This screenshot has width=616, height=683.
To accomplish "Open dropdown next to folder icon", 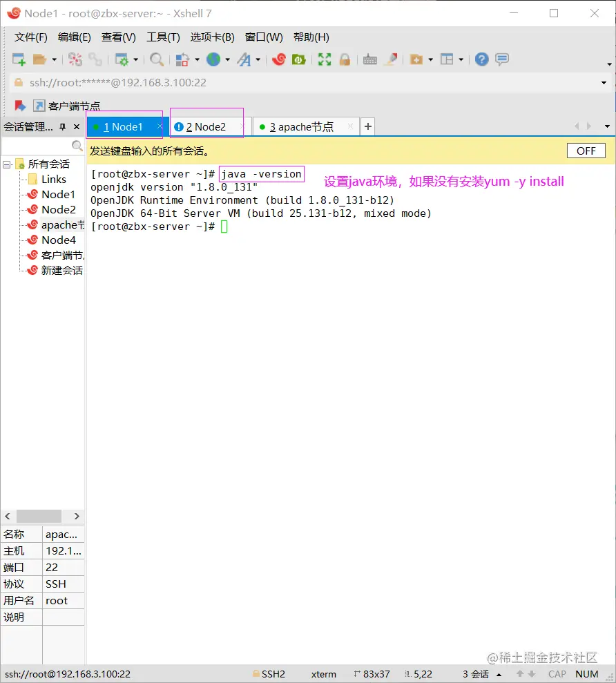I will [x=54, y=59].
